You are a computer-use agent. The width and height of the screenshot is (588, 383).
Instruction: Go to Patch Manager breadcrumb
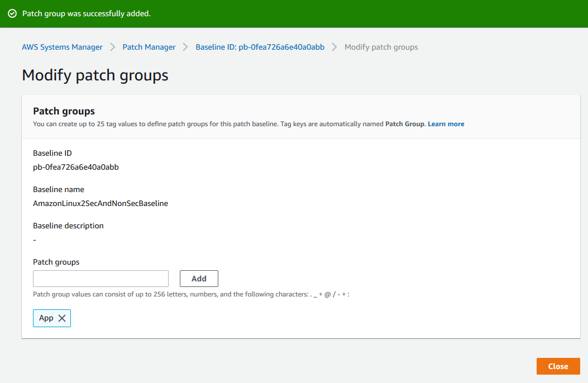click(x=149, y=47)
